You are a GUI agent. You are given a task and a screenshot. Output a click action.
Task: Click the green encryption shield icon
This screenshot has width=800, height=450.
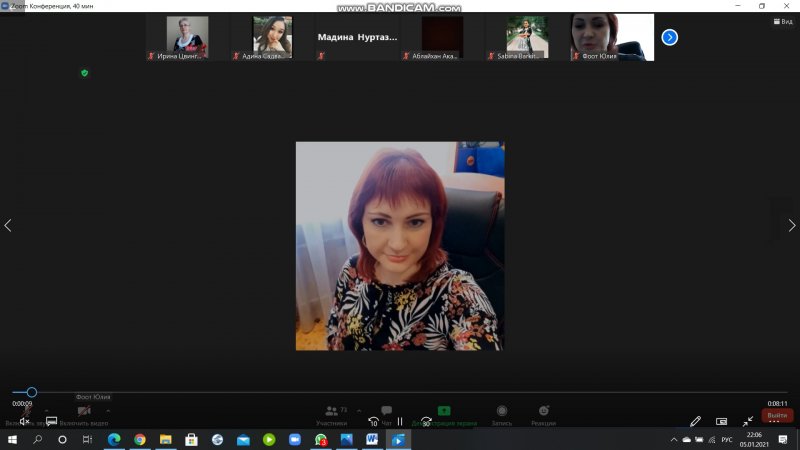(85, 73)
